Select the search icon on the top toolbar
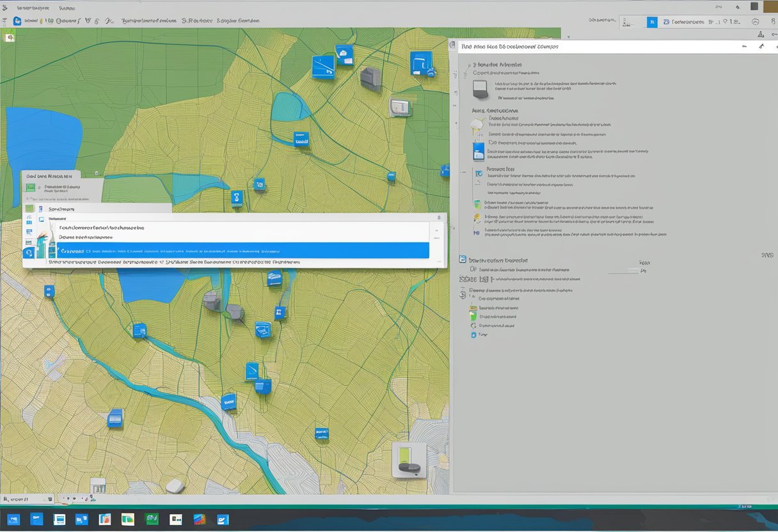Viewport: 778px width, 532px height. (x=726, y=21)
